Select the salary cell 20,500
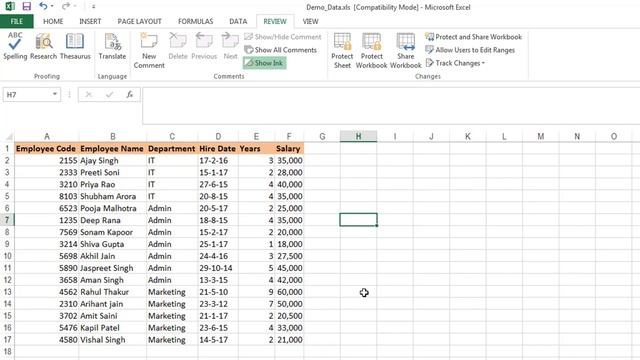Viewport: 640px width, 360px height. [x=289, y=316]
